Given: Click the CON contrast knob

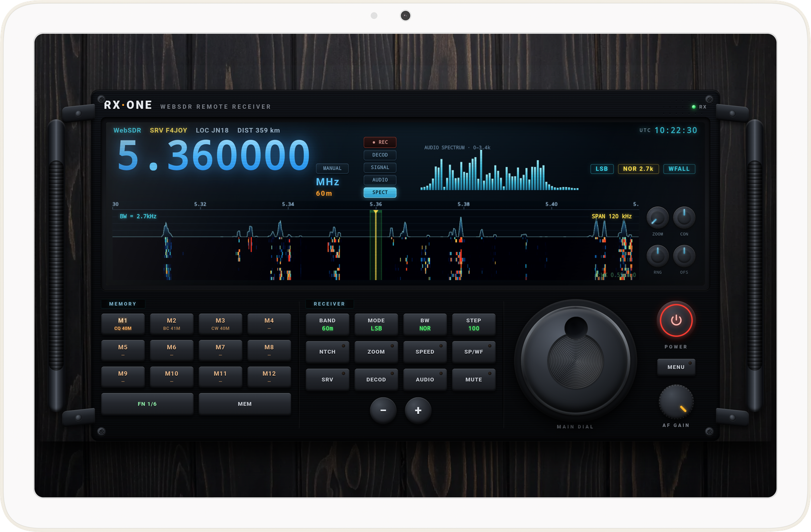Looking at the screenshot, I should click(684, 217).
